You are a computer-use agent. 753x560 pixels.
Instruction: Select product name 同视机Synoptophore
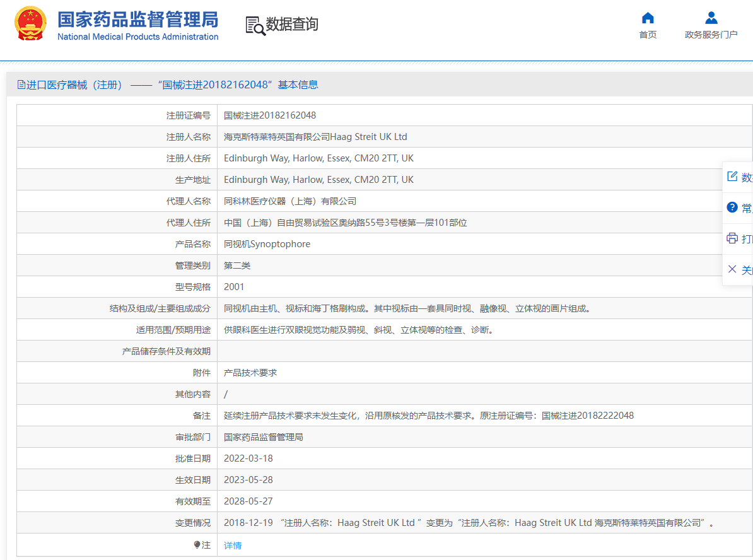click(267, 244)
